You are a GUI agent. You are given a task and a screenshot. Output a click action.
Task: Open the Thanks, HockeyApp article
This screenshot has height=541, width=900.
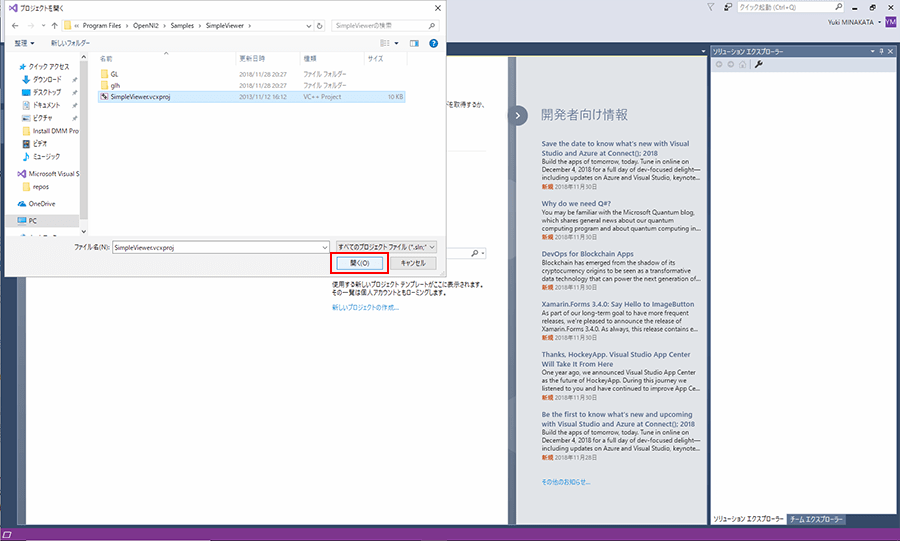pos(615,359)
